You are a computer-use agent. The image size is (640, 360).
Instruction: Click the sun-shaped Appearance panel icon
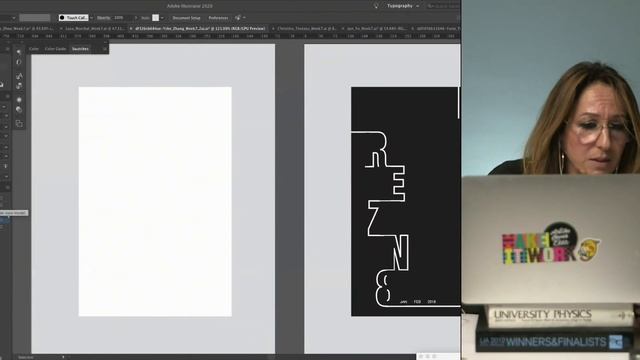19,100
